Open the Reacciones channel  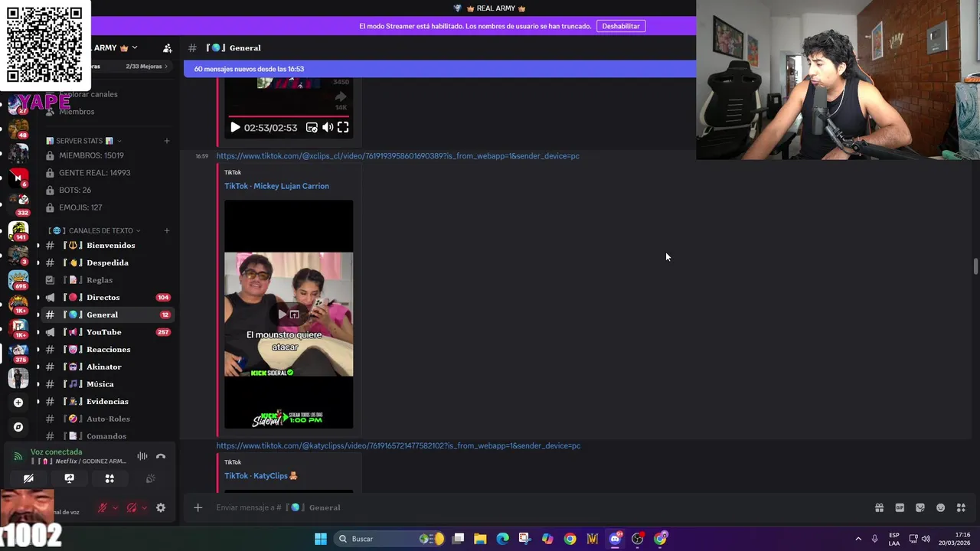point(107,350)
